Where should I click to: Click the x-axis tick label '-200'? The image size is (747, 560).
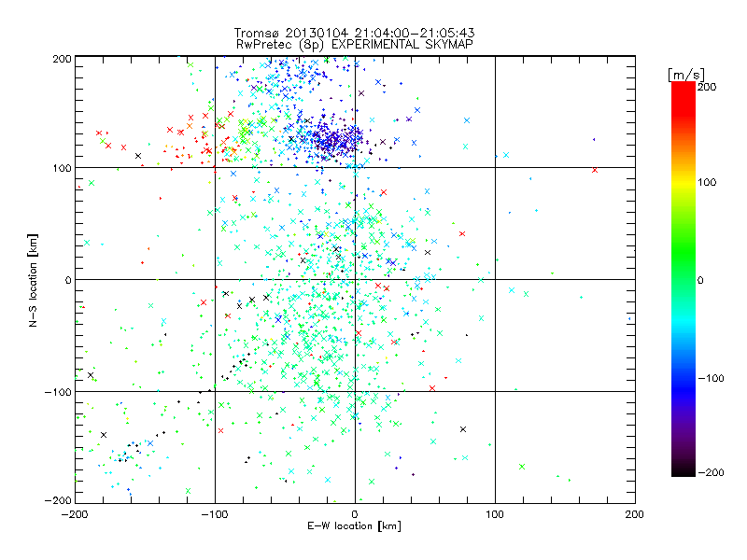pos(75,514)
